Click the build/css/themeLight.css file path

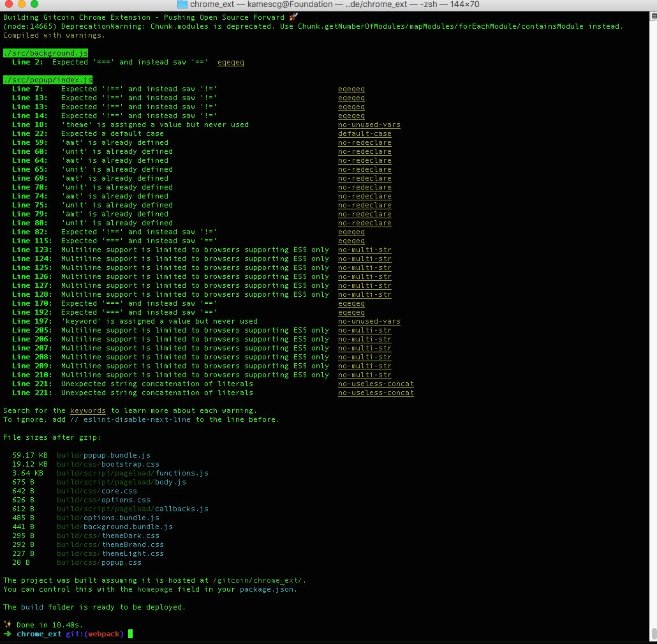(x=110, y=553)
